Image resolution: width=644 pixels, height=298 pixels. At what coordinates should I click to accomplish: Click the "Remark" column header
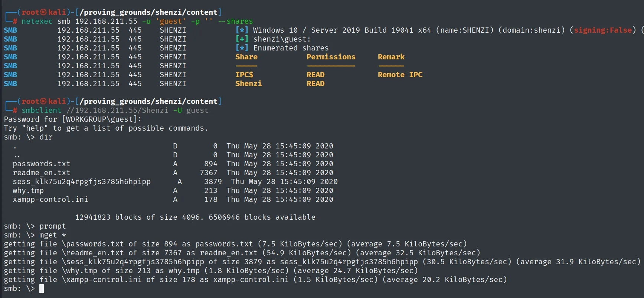pyautogui.click(x=391, y=57)
